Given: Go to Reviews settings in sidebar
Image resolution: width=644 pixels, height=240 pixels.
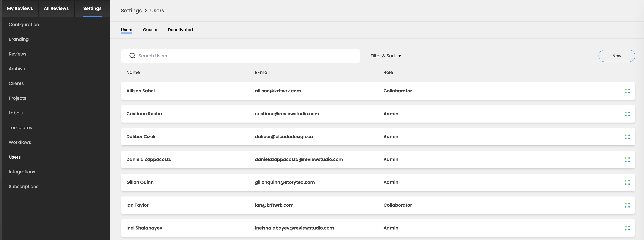Looking at the screenshot, I should click(18, 54).
